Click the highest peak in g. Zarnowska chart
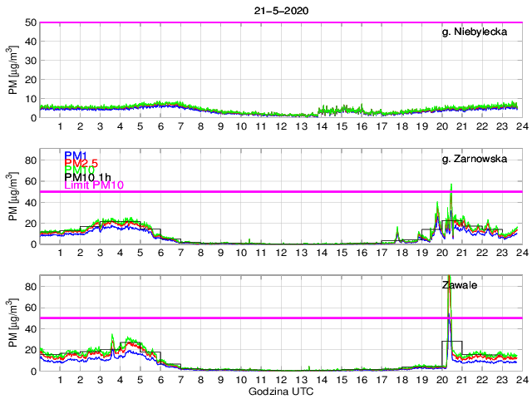 [x=451, y=187]
